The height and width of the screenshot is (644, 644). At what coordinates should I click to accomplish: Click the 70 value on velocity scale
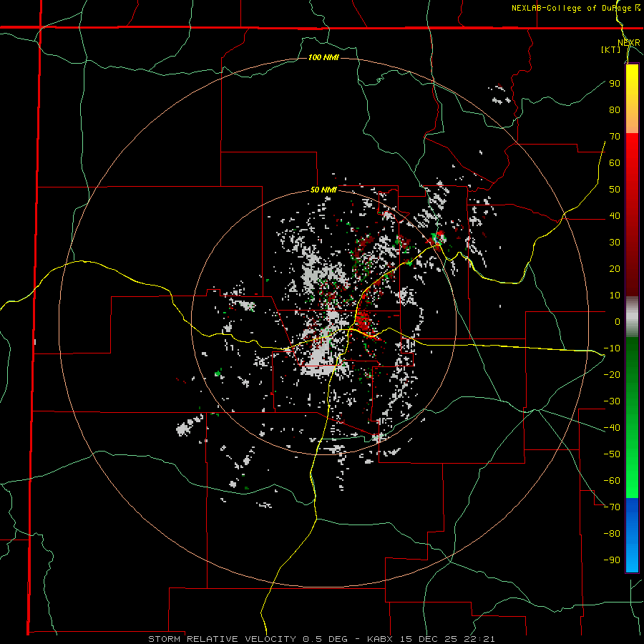[x=615, y=137]
